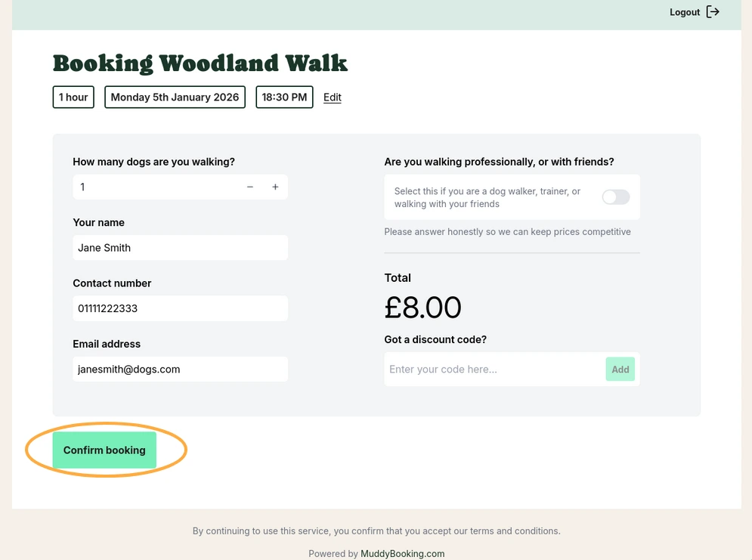Image resolution: width=752 pixels, height=560 pixels.
Task: Select the 18:30 PM time slot pill
Action: 284,97
